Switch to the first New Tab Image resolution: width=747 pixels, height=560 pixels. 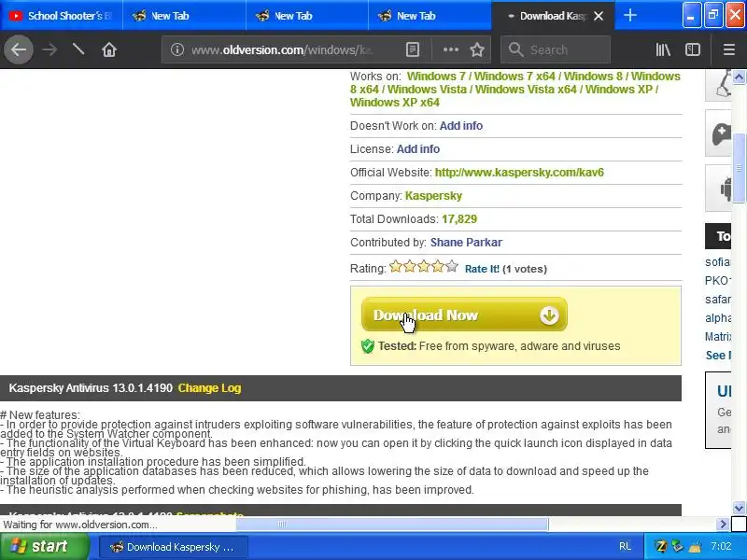[x=184, y=16]
